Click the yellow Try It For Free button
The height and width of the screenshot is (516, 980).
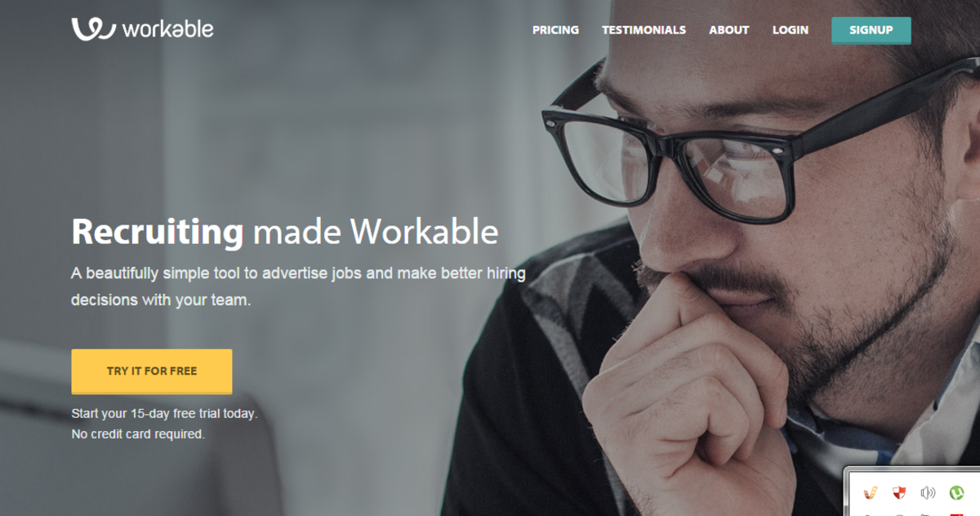click(x=152, y=371)
